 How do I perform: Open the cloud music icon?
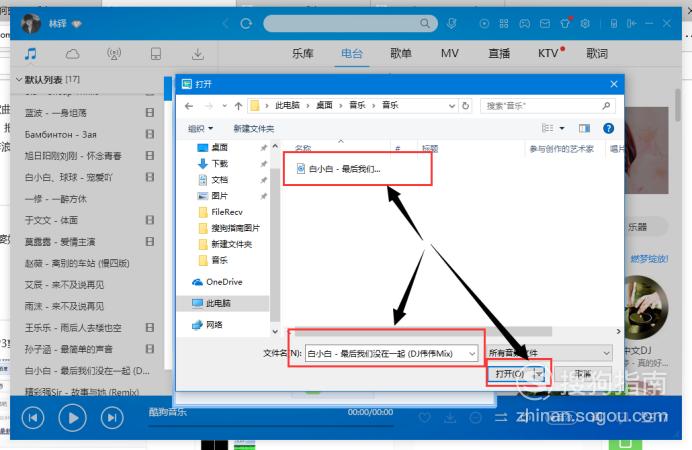click(72, 54)
